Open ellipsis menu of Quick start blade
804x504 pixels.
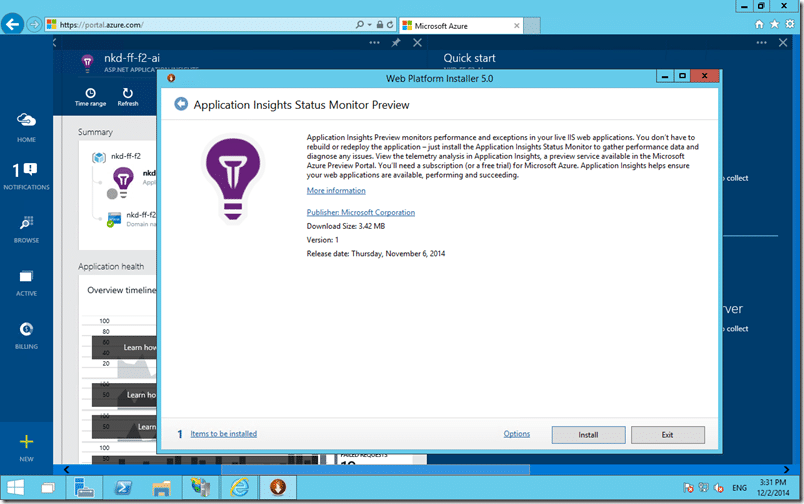tap(761, 43)
